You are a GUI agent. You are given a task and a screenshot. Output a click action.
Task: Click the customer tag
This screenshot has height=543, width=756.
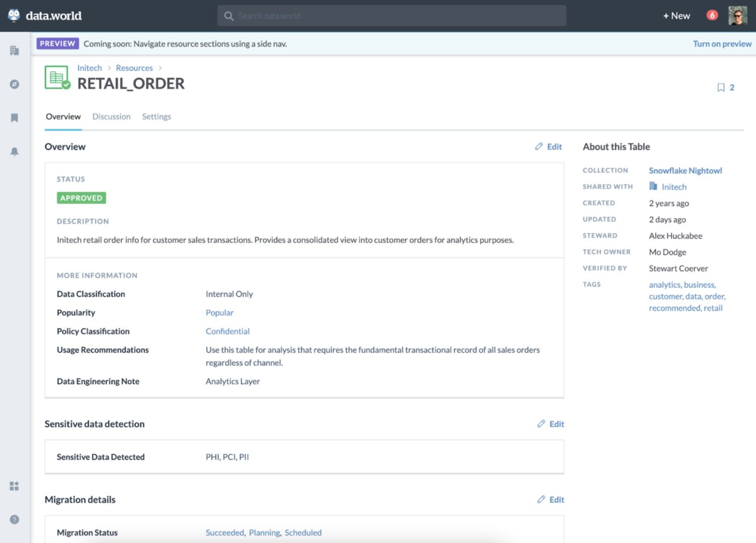[665, 297]
